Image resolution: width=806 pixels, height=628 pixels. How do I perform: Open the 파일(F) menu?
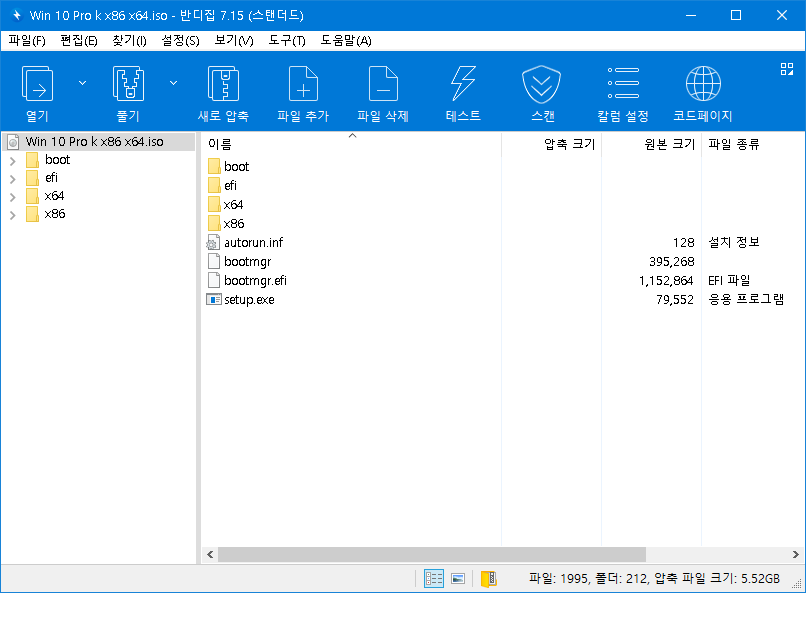tap(27, 41)
